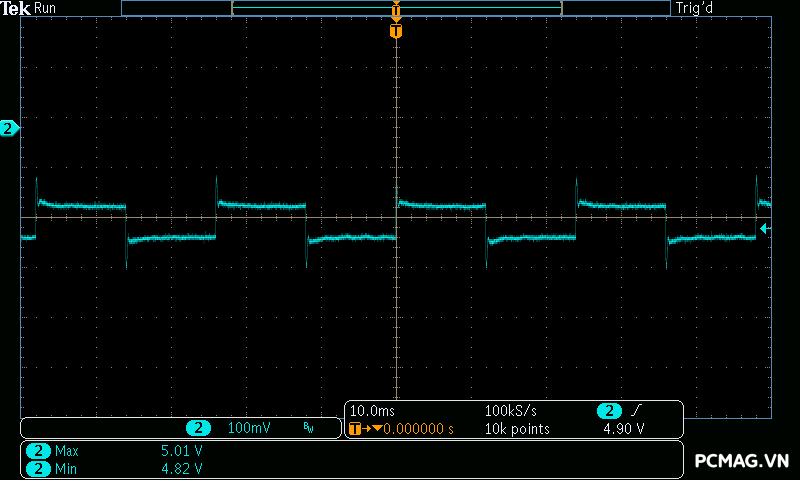Select the channel 2 badge beside Max
800x480 pixels.
(x=38, y=451)
